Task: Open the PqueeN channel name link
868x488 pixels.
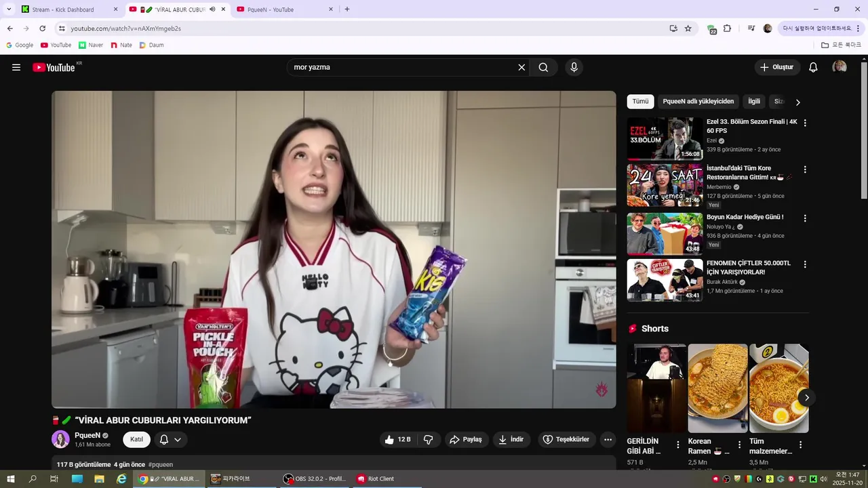Action: click(87, 435)
